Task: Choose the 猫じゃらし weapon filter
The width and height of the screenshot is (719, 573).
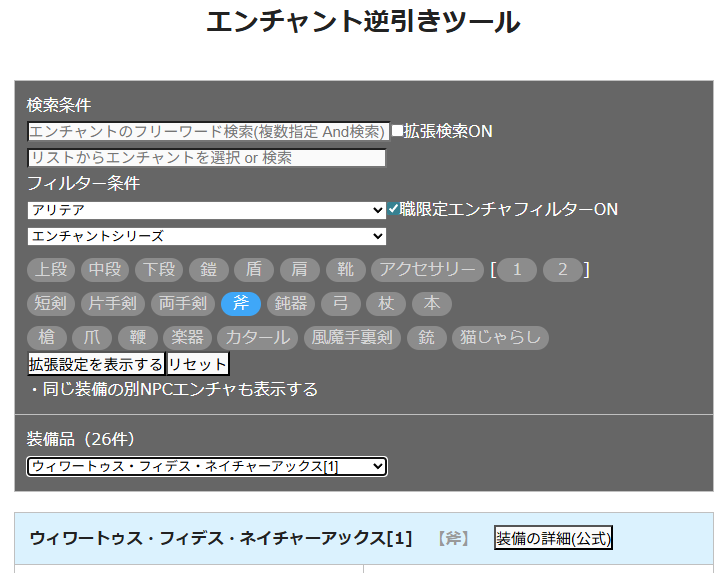Action: coord(500,338)
